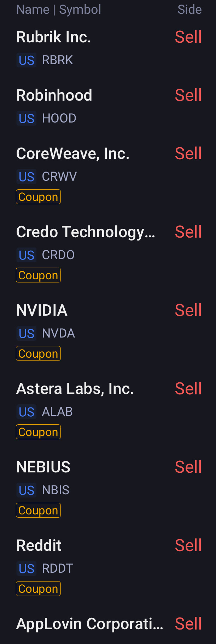Viewport: 216px width, 644px height.
Task: Tap the ALAB ticker symbol
Action: [57, 412]
